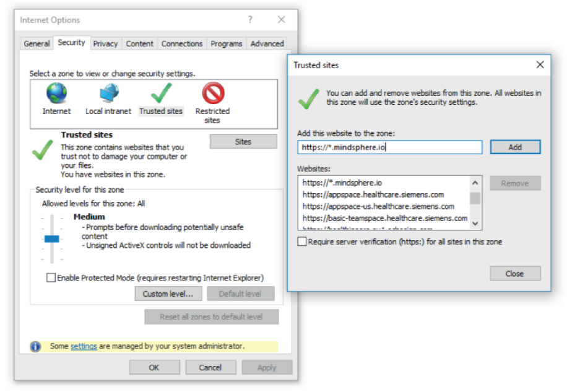This screenshot has width=567, height=392.
Task: Confirm with the OK button
Action: tap(154, 367)
